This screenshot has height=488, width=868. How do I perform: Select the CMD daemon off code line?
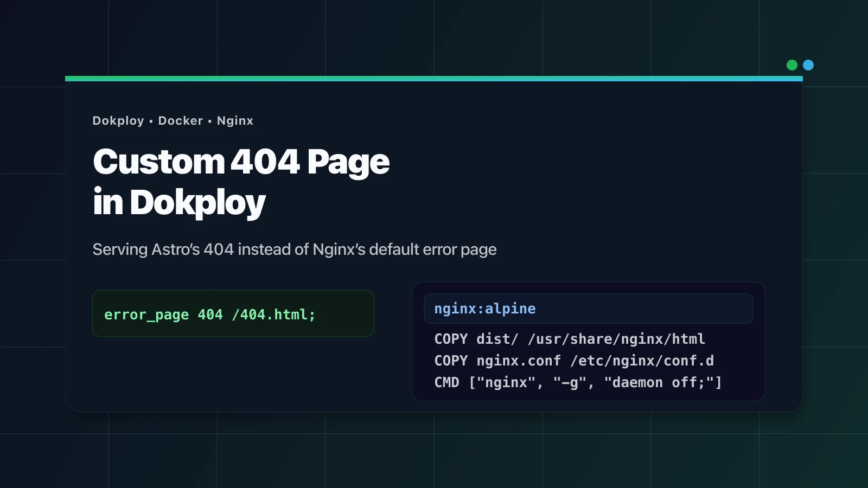click(x=578, y=382)
